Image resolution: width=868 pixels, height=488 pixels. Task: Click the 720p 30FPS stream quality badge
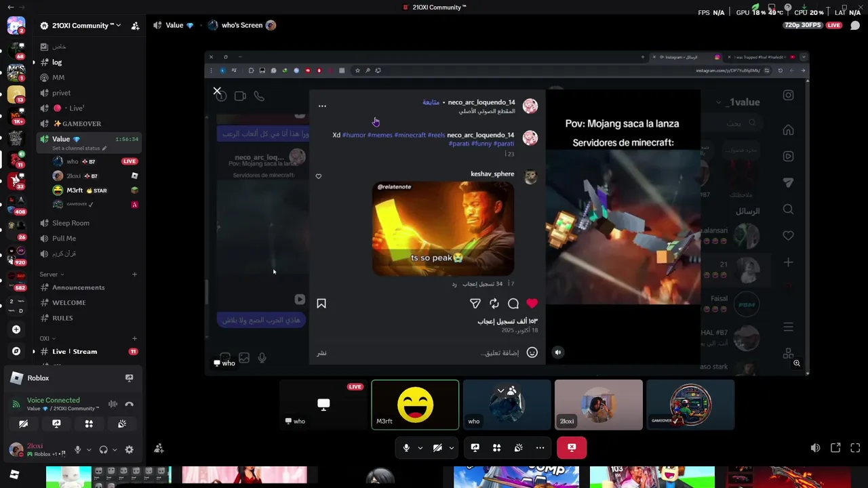point(803,25)
